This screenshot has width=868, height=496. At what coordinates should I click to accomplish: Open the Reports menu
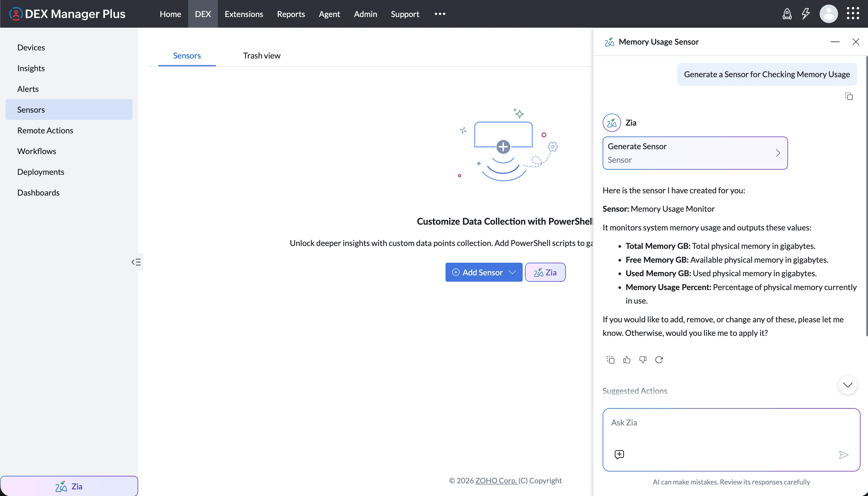[291, 14]
